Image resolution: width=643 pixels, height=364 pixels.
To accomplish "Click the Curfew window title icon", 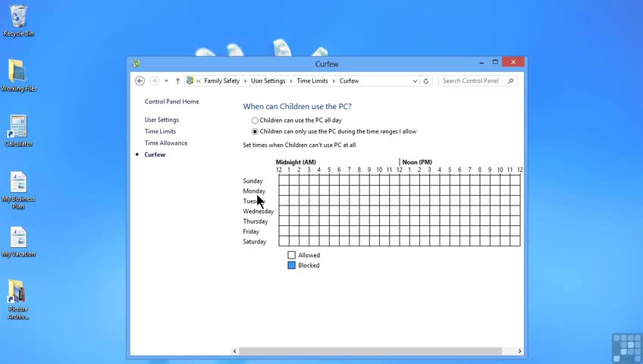I will tap(135, 64).
